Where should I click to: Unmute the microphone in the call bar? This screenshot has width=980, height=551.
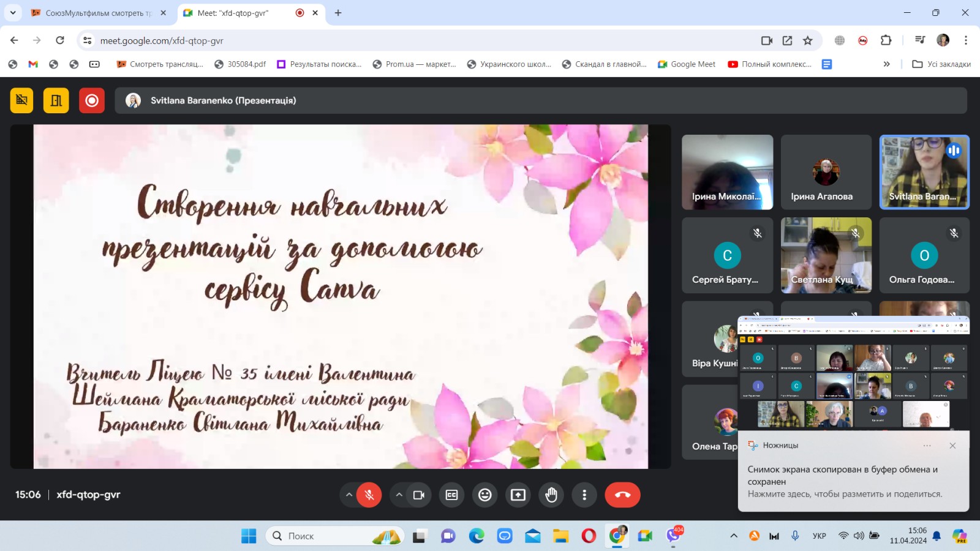point(369,495)
